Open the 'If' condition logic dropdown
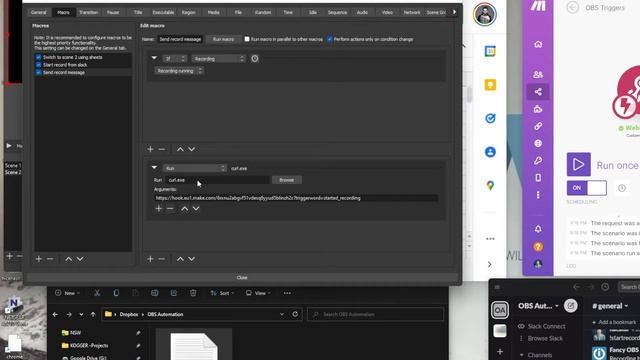The width and height of the screenshot is (640, 360). [x=175, y=59]
